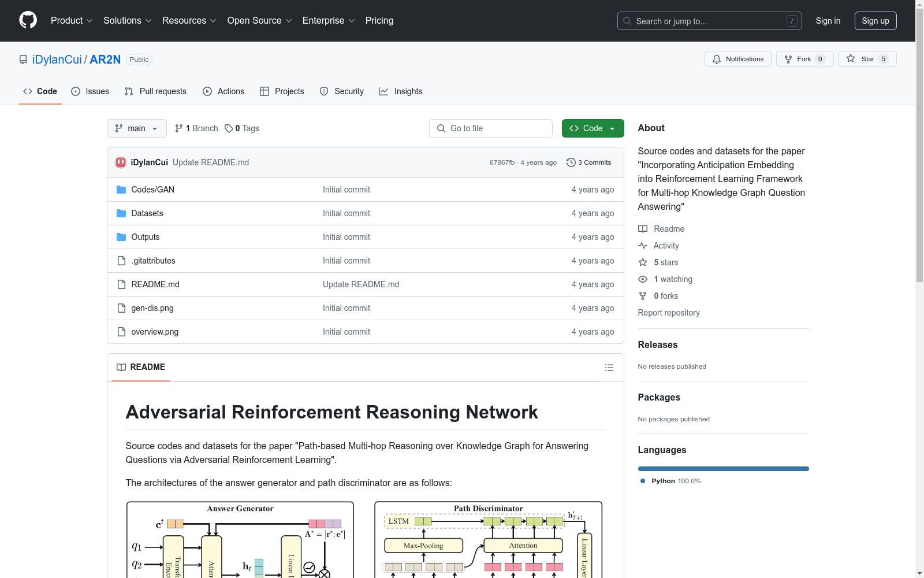Click the Python language bar
This screenshot has width=924, height=578.
pos(723,469)
